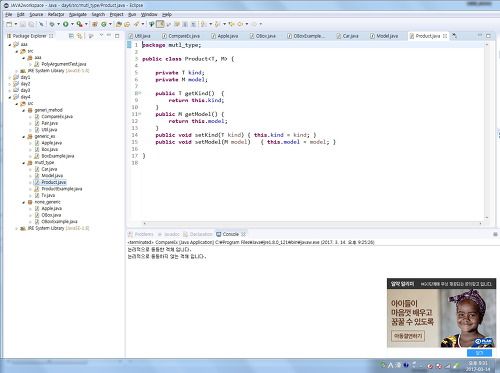Open Package Explorer View Menu triangle

tap(101, 35)
